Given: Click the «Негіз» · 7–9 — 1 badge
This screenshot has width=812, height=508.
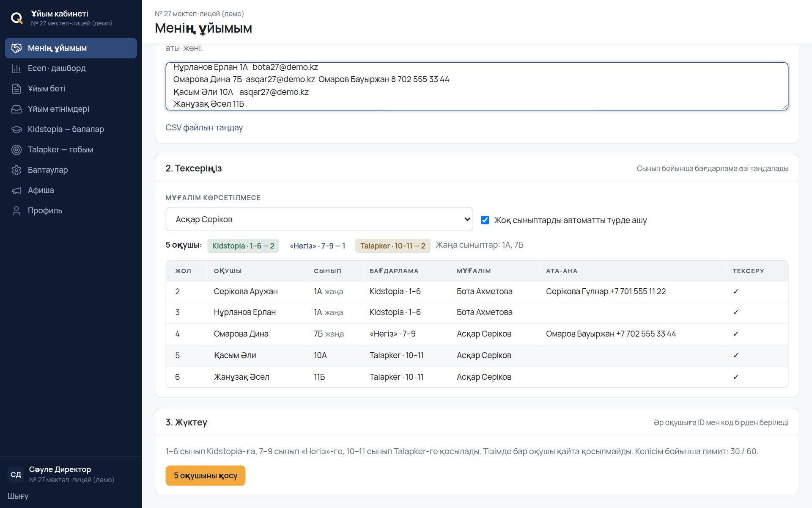Looking at the screenshot, I should coord(317,246).
